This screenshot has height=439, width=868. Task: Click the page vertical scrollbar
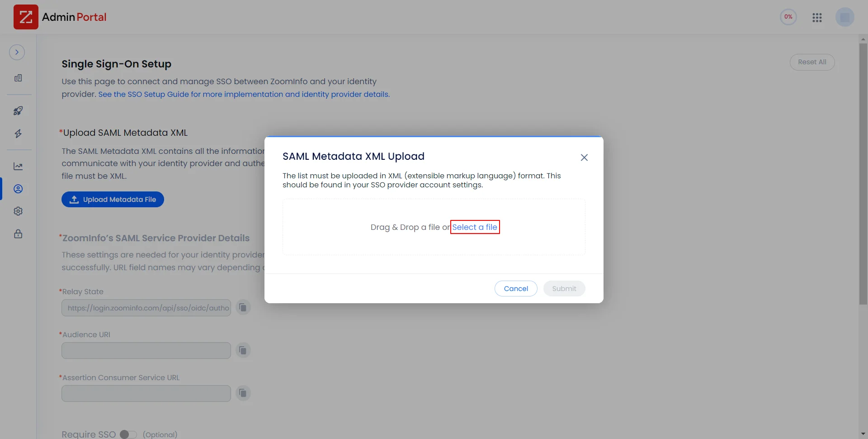tap(863, 174)
